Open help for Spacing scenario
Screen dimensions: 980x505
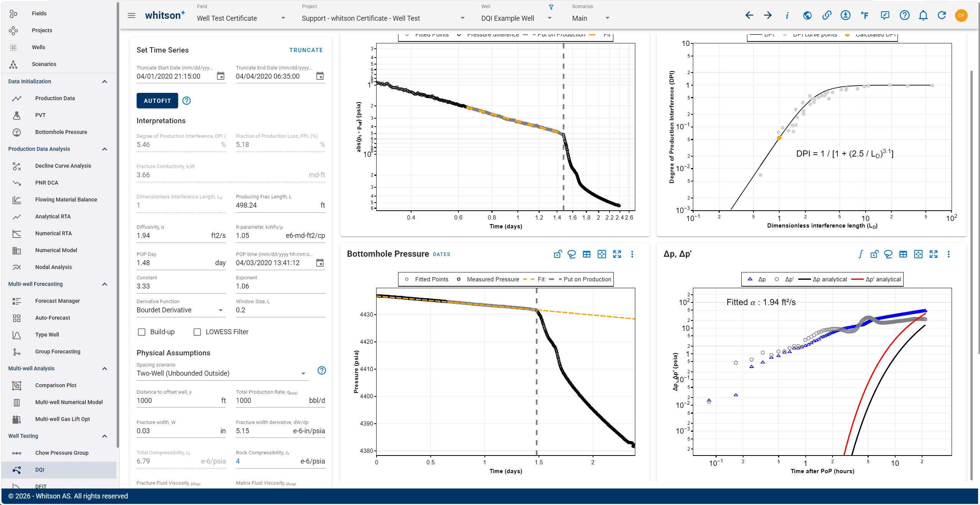322,370
